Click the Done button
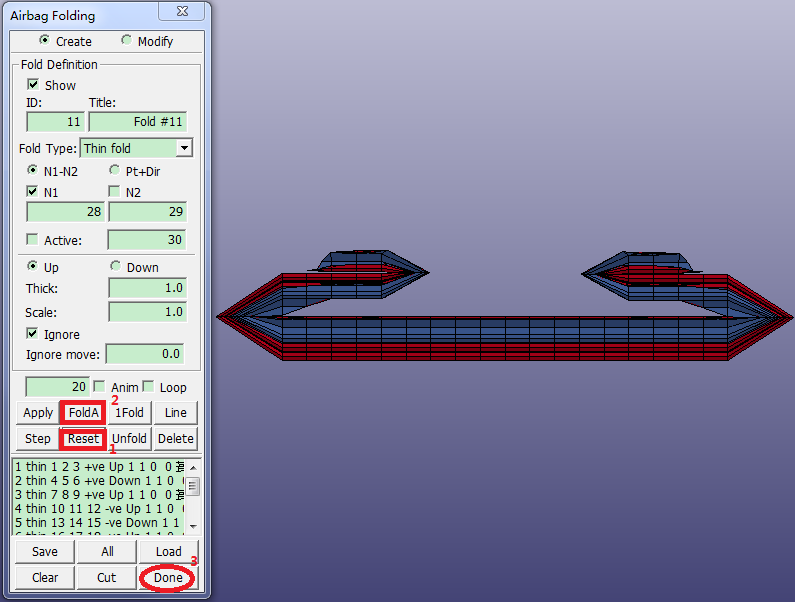The width and height of the screenshot is (795, 602). click(x=168, y=578)
